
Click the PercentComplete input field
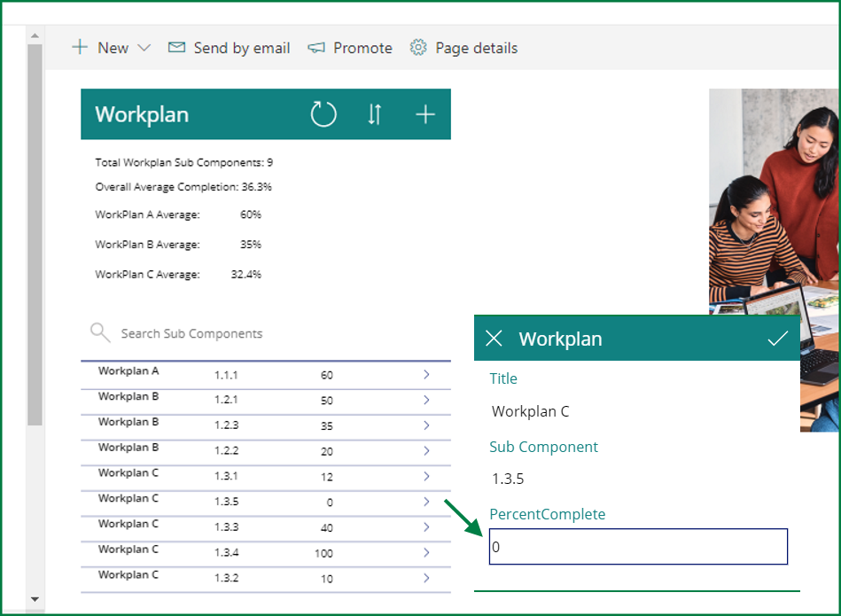click(x=636, y=546)
